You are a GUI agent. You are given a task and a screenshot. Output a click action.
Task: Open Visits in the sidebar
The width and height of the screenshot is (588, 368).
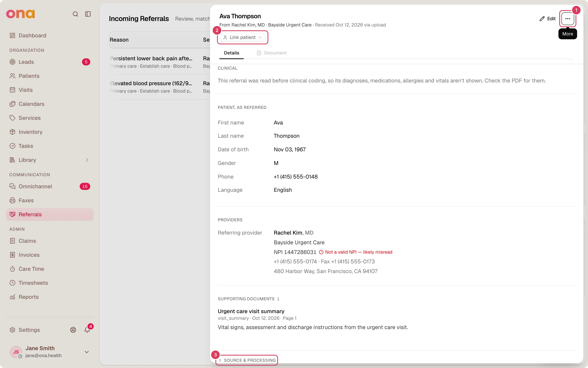(50, 90)
